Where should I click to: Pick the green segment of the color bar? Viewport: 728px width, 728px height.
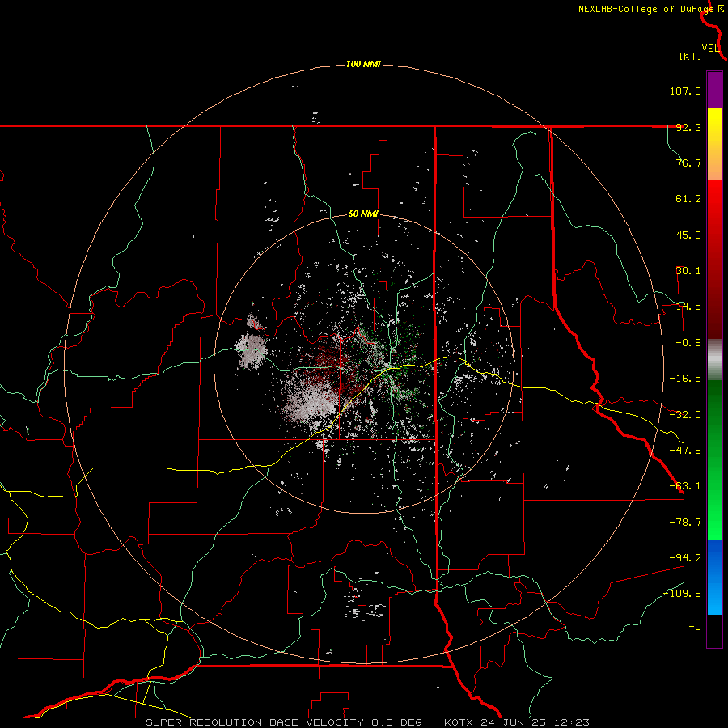714,459
